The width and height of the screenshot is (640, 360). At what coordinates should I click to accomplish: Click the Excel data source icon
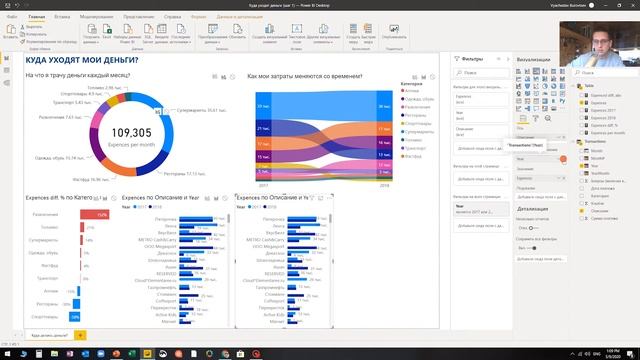tap(107, 29)
